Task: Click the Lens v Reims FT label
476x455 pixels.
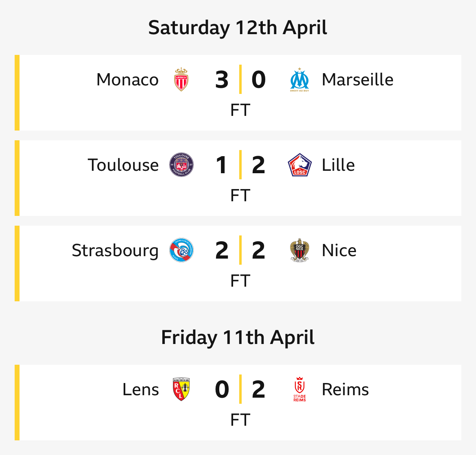Action: tap(240, 420)
